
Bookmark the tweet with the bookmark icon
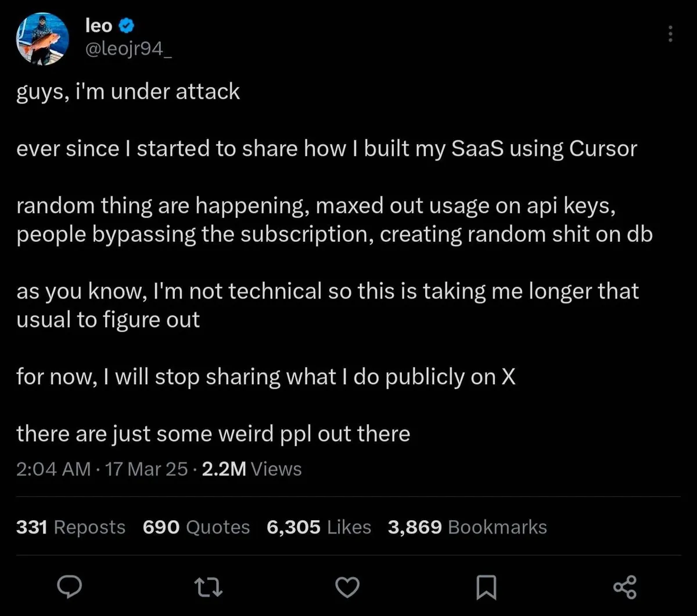[x=486, y=586]
